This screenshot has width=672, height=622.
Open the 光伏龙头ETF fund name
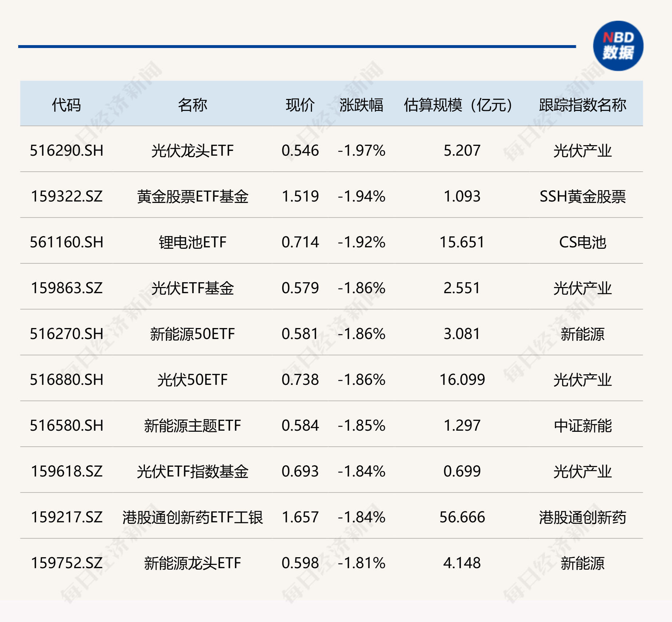coord(192,151)
